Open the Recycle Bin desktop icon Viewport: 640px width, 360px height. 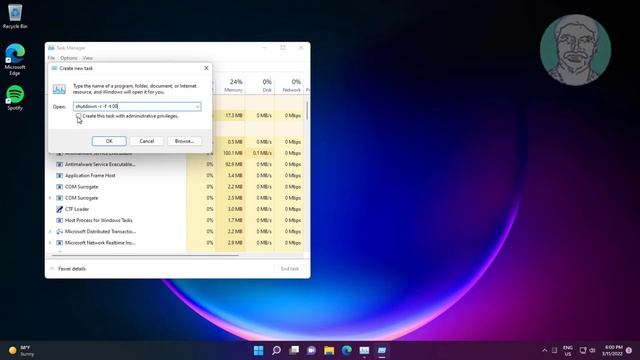pyautogui.click(x=15, y=16)
